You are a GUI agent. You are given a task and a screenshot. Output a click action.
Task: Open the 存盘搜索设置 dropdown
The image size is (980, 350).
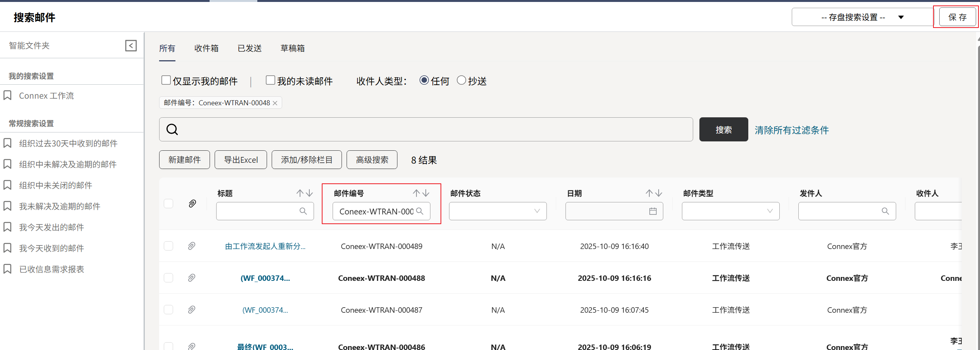[x=862, y=17]
